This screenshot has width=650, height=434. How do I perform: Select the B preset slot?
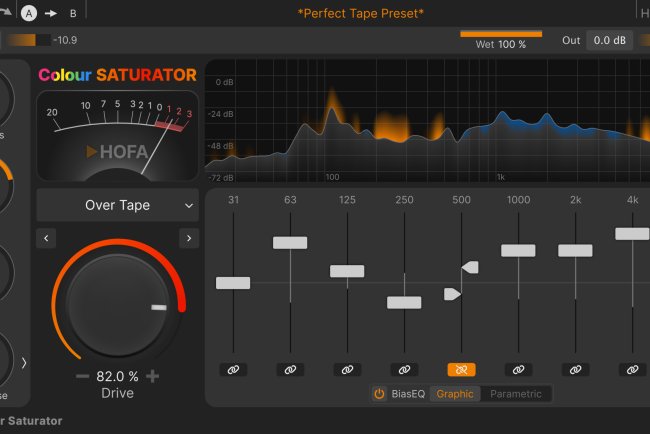pos(73,14)
